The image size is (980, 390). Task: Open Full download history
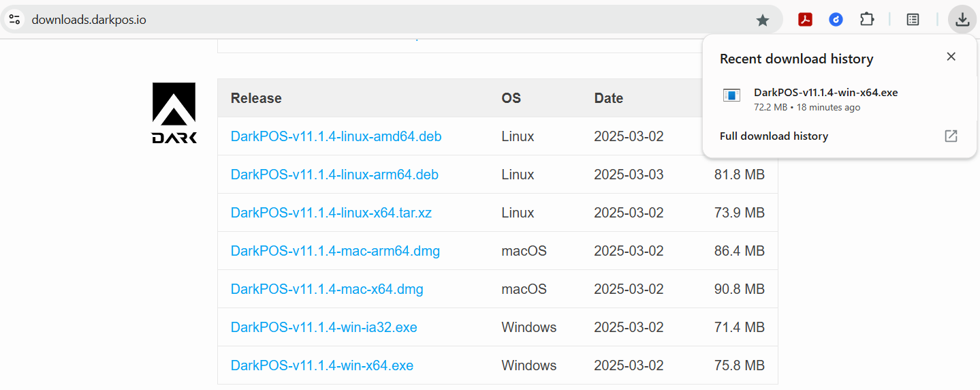(x=774, y=136)
